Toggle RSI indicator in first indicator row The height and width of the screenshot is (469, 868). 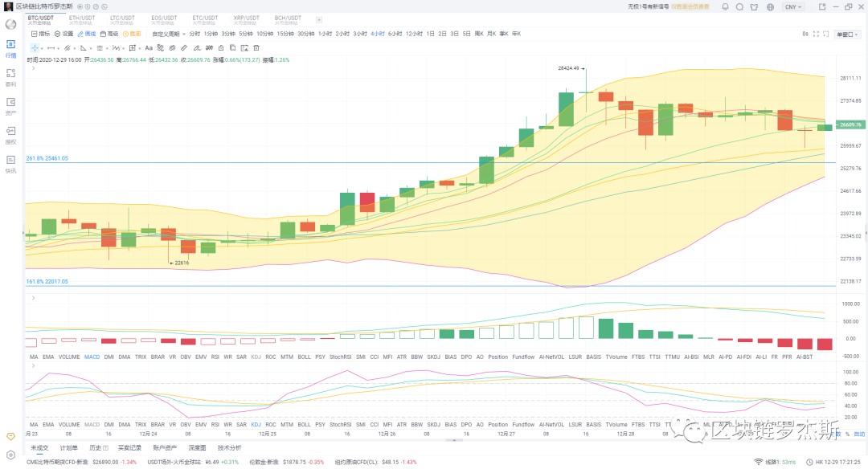click(x=215, y=357)
